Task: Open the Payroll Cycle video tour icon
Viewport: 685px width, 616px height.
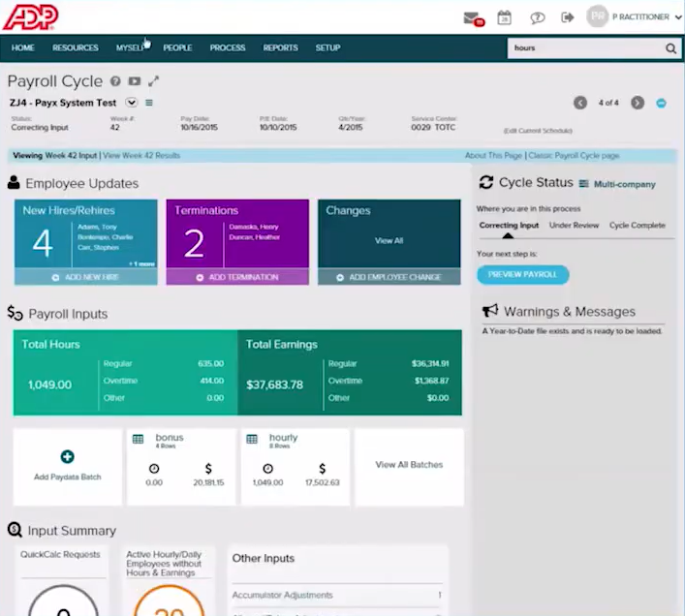Action: pyautogui.click(x=135, y=81)
